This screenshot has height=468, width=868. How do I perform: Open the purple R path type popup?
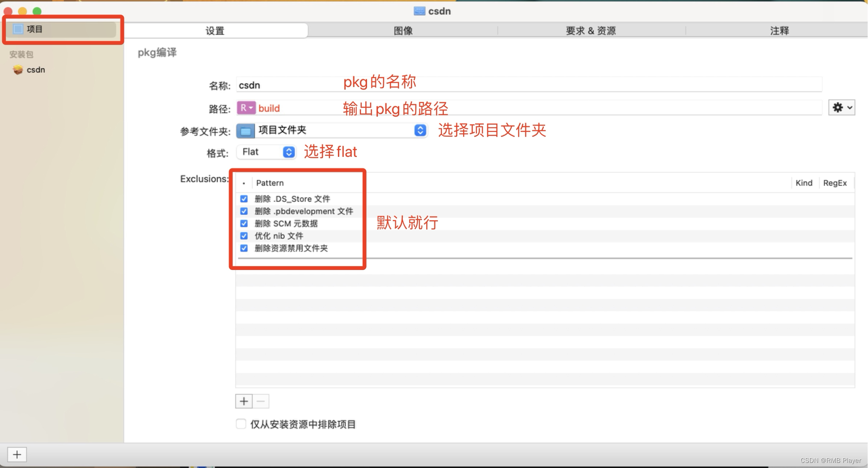pos(246,108)
